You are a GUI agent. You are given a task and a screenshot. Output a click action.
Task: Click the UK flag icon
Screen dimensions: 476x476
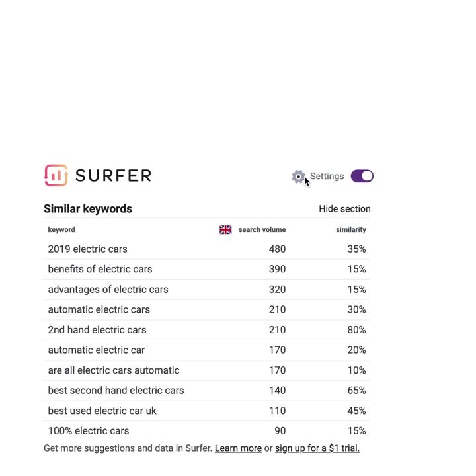tap(225, 230)
